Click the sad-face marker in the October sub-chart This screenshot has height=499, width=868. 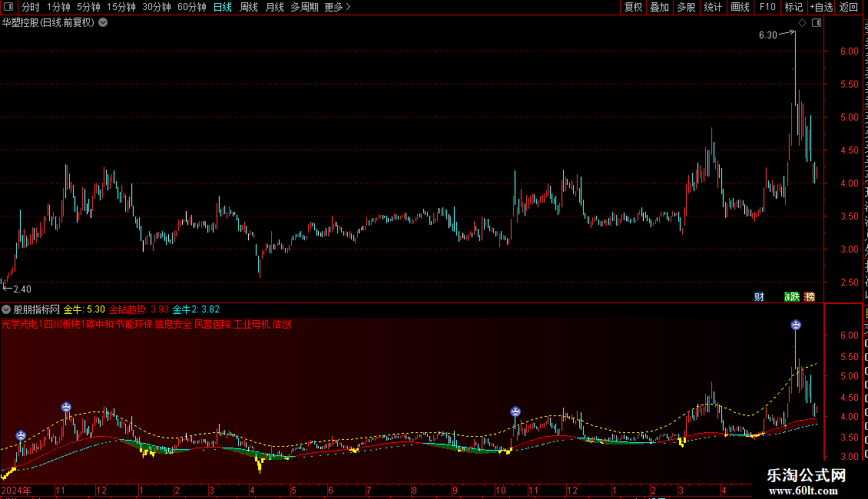click(515, 411)
